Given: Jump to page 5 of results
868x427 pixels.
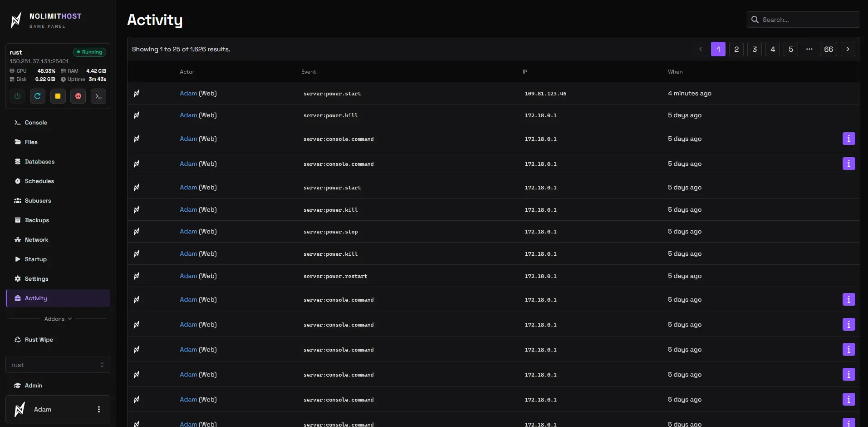Looking at the screenshot, I should [x=791, y=49].
